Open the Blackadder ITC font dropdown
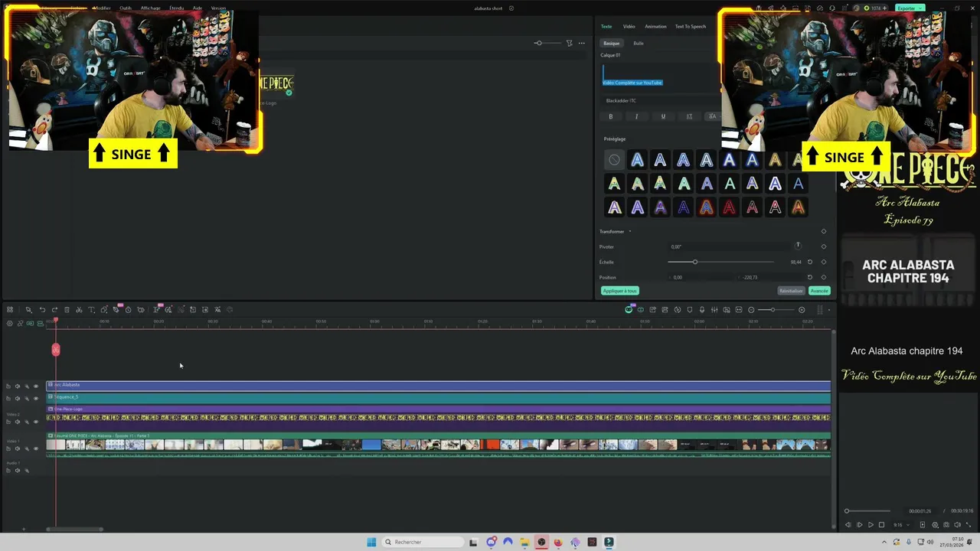This screenshot has height=551, width=980. tap(660, 100)
